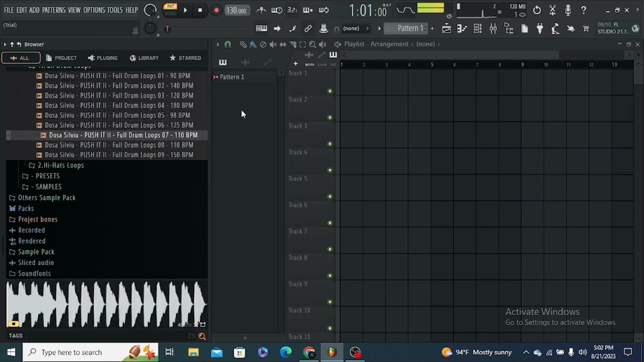Select the Draw pencil tool in Playlist

(x=243, y=44)
